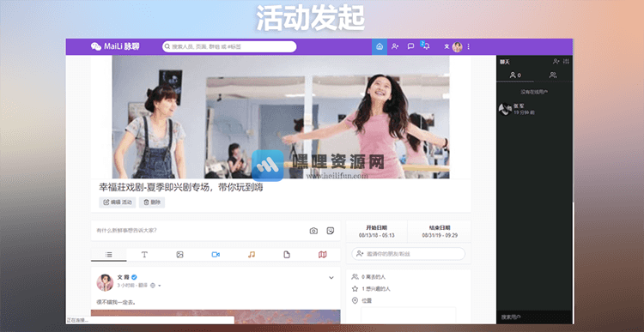Click the camera icon in the composer

(x=313, y=231)
